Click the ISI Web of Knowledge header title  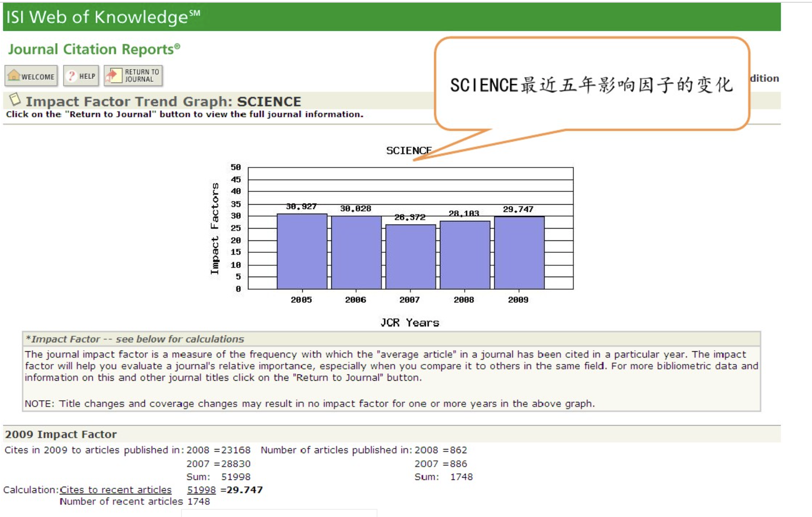(103, 17)
